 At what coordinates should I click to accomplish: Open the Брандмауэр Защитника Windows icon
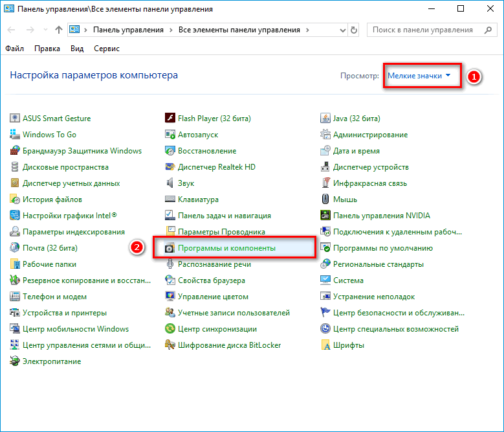pyautogui.click(x=16, y=151)
